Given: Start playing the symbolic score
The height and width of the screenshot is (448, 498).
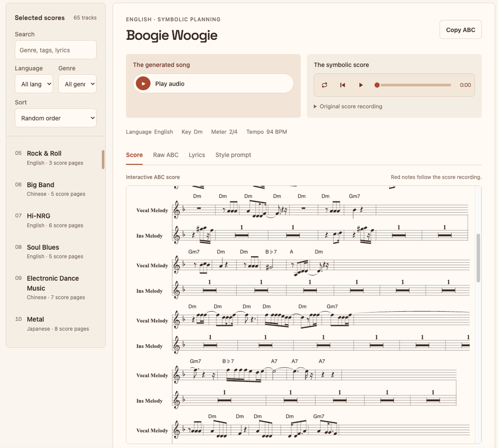Looking at the screenshot, I should (361, 85).
